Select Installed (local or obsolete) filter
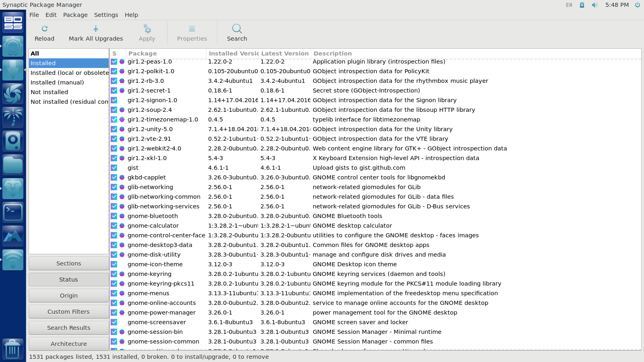644x362 pixels. [69, 73]
